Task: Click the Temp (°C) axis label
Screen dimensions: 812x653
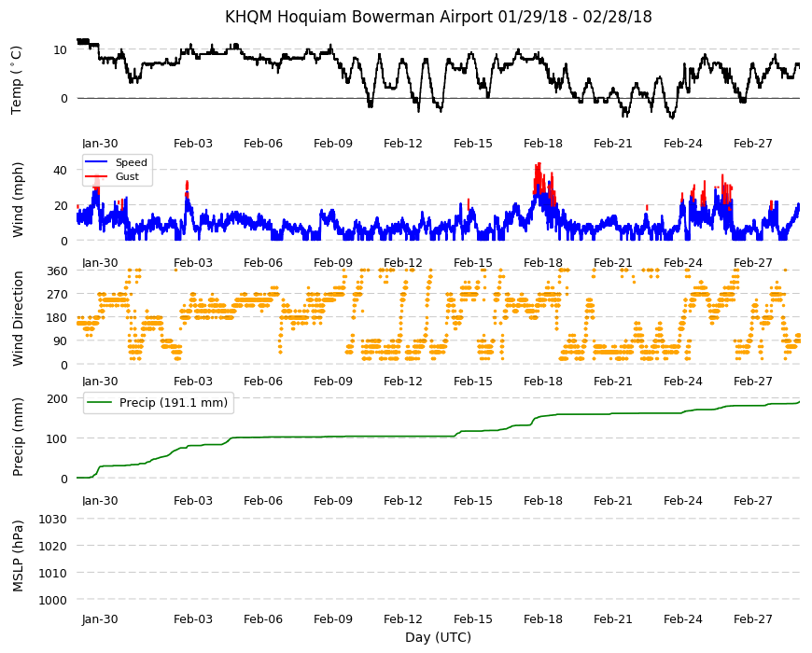Action: [17, 80]
